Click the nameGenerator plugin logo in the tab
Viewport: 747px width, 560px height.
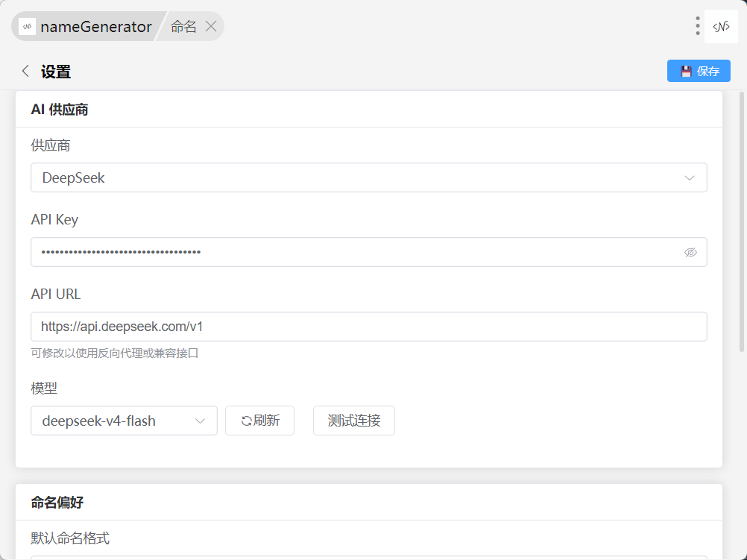27,26
